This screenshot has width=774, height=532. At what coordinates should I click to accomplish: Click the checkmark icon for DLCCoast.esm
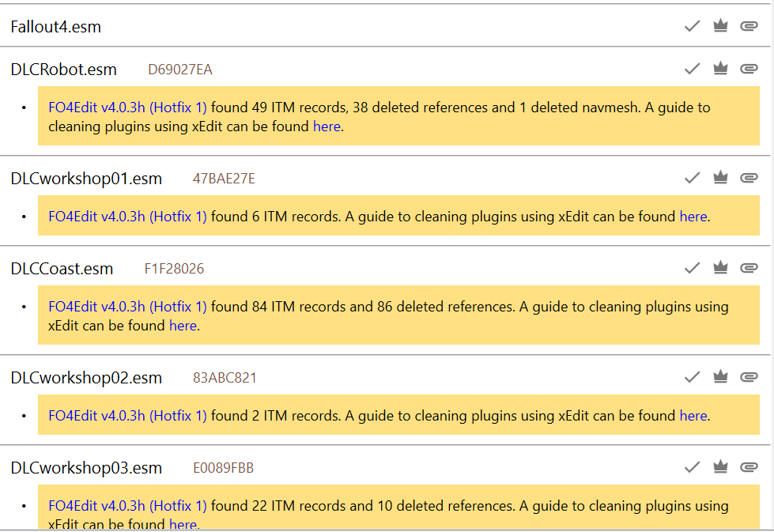(693, 268)
